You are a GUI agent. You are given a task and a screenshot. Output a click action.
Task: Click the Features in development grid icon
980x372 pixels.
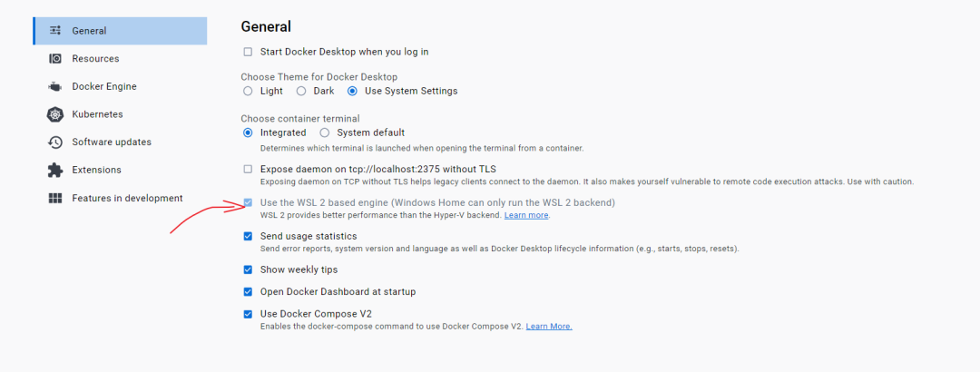pos(55,198)
